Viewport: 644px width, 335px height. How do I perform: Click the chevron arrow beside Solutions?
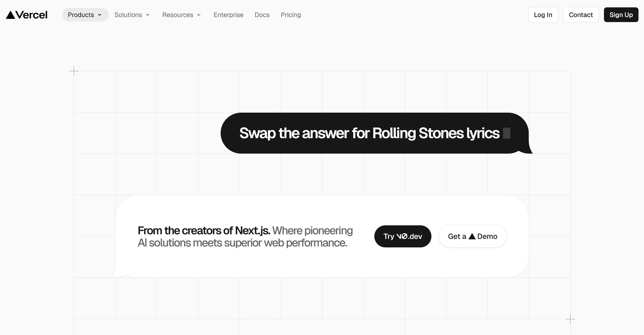point(148,15)
